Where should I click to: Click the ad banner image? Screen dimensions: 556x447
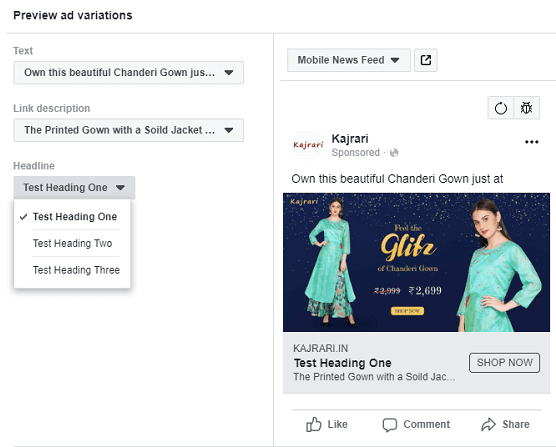coord(416,262)
